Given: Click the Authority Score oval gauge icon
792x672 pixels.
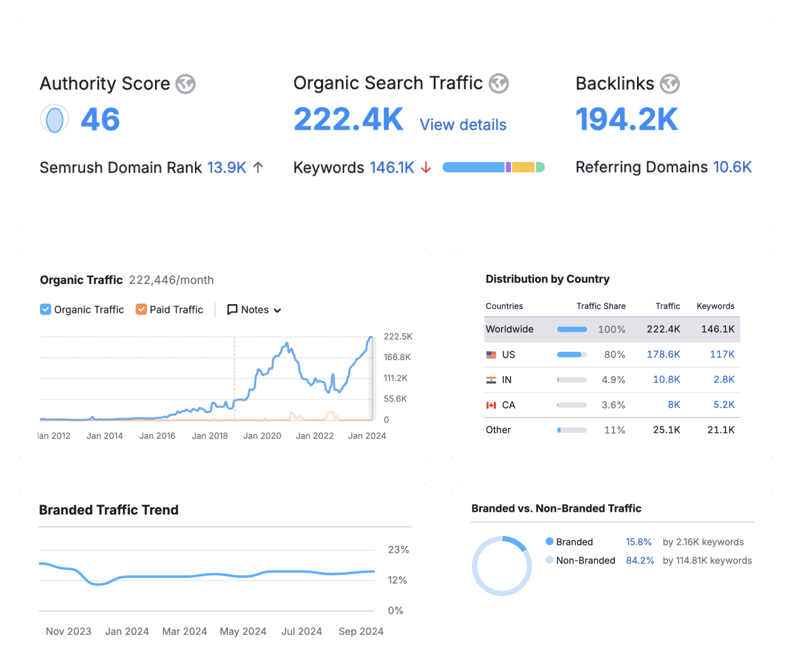Looking at the screenshot, I should click(55, 119).
